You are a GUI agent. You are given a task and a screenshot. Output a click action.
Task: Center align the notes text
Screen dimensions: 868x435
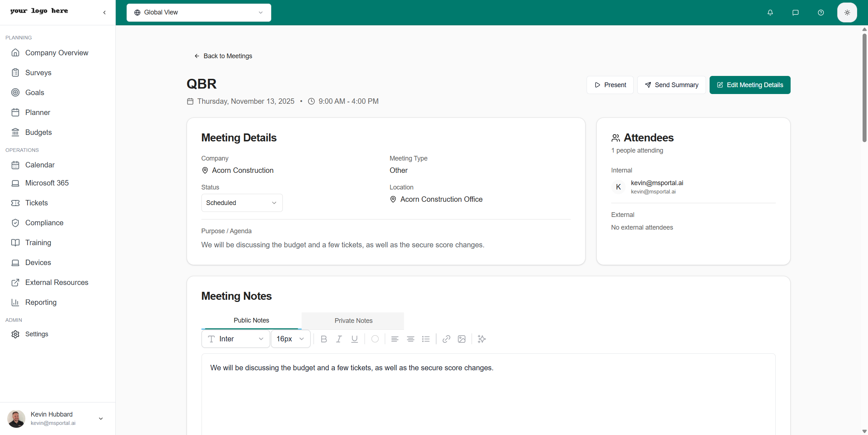click(x=410, y=339)
